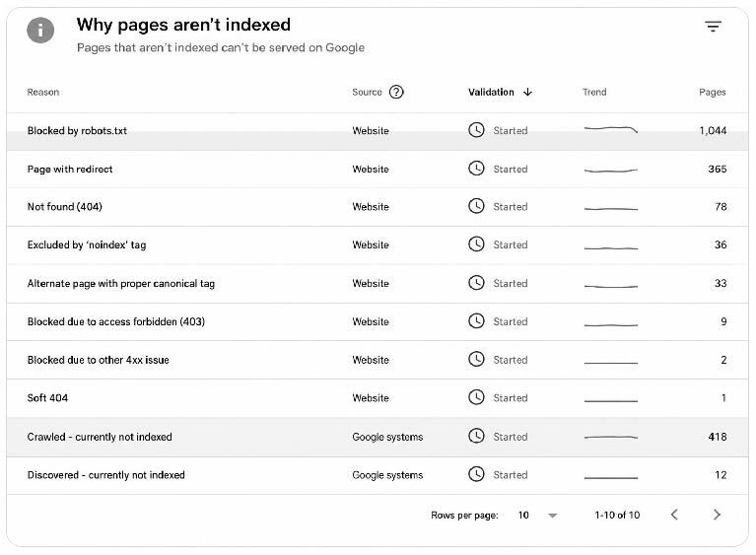Click trend sparkline for Crawled - currently not indexed
Image resolution: width=756 pixels, height=555 pixels.
[610, 438]
